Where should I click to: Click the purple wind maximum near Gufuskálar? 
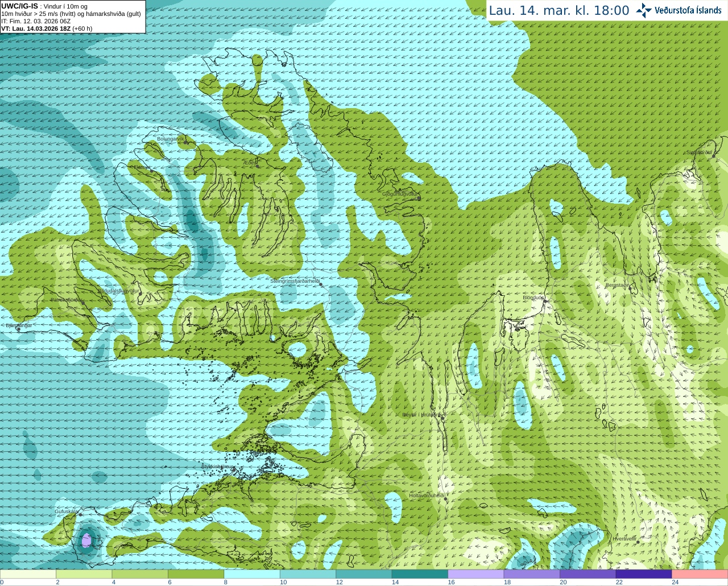click(x=86, y=540)
